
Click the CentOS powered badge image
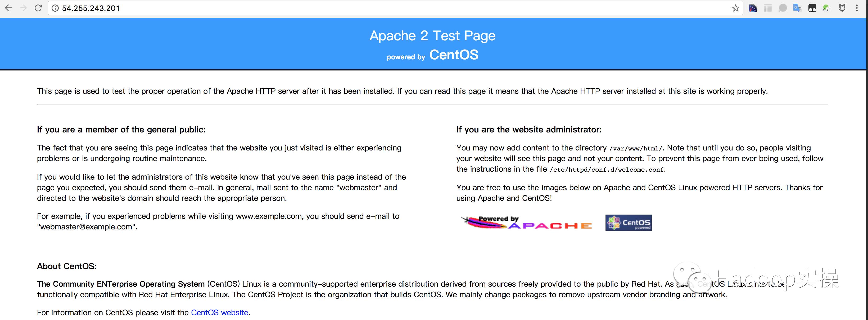tap(629, 223)
